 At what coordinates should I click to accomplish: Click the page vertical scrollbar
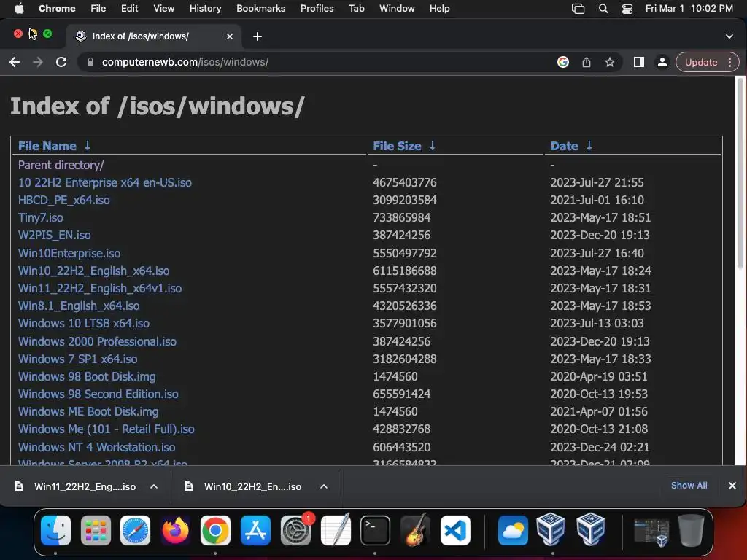740,174
